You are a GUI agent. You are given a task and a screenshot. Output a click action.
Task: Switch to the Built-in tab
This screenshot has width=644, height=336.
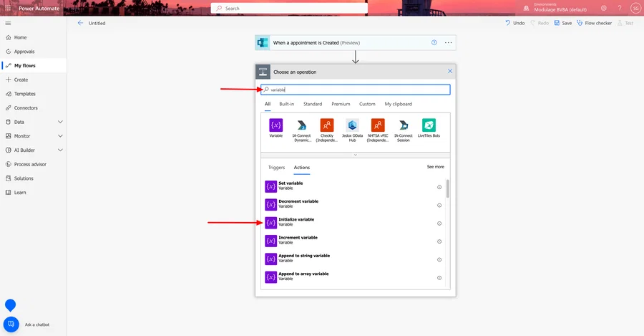[x=287, y=104]
